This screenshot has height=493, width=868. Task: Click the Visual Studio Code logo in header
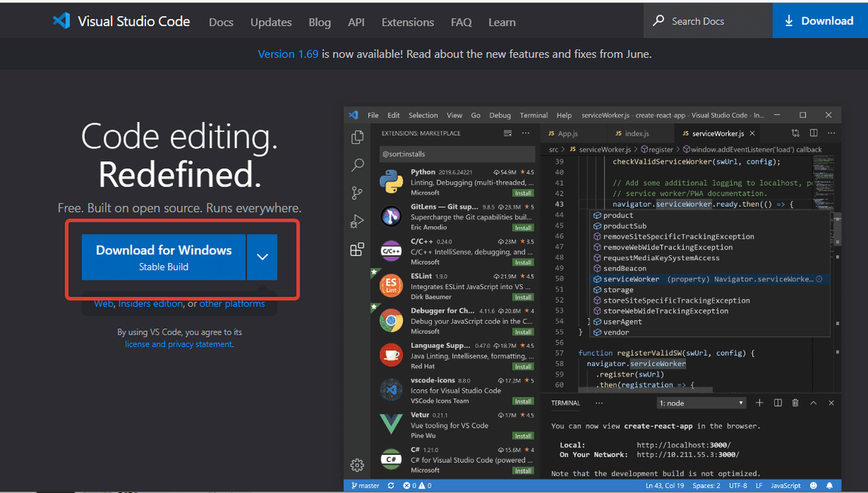point(61,21)
